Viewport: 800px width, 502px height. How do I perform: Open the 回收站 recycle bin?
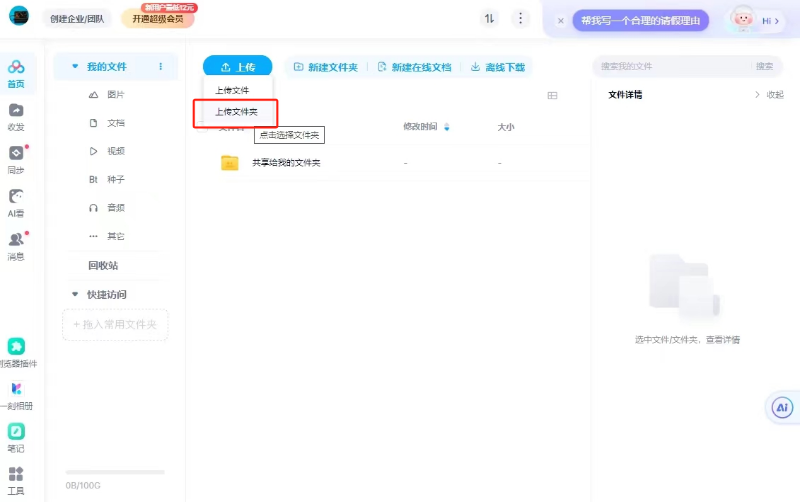[x=103, y=265]
